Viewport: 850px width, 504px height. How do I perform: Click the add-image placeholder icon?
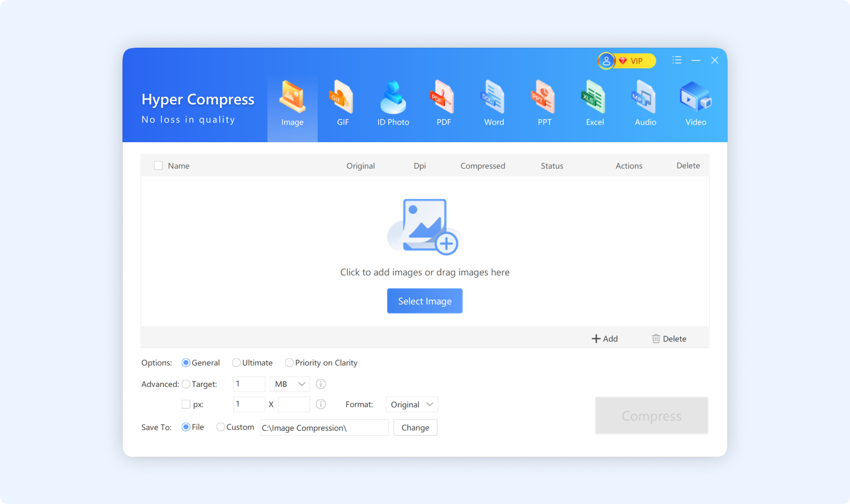click(x=424, y=227)
